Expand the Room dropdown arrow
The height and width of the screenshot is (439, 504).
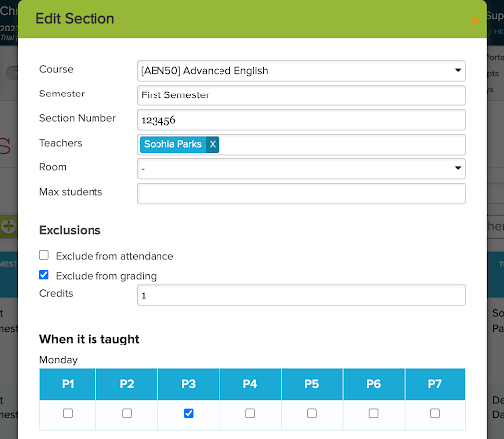(458, 168)
